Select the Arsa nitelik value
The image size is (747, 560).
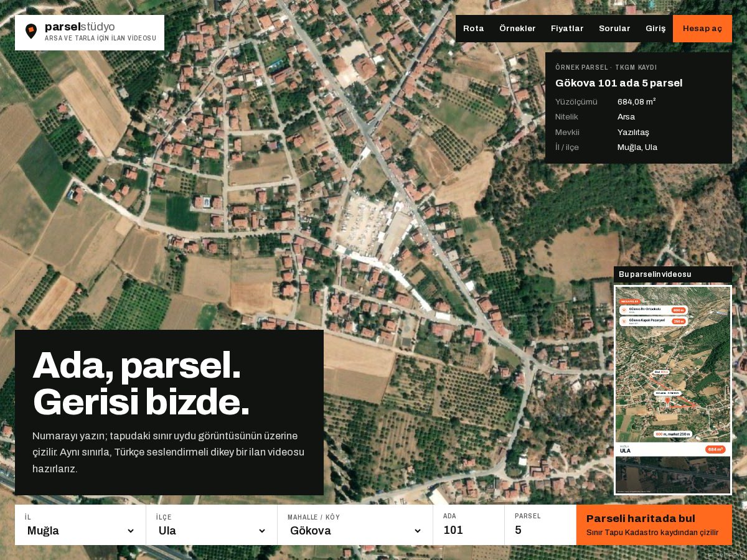pyautogui.click(x=626, y=116)
